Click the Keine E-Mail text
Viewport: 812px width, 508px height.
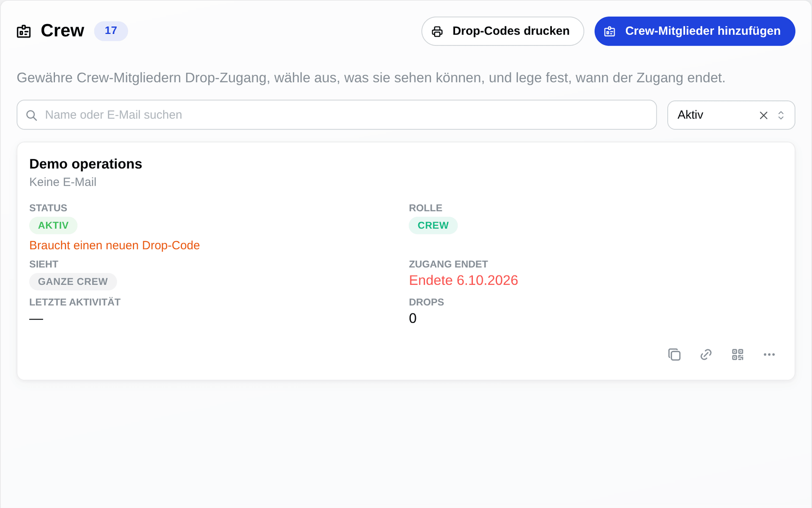[63, 182]
